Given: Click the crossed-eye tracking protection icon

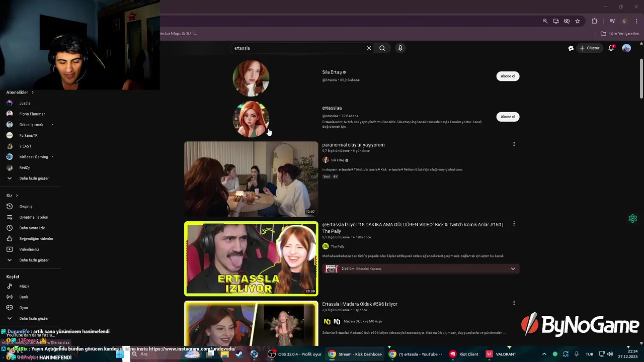Looking at the screenshot, I should pyautogui.click(x=567, y=21).
